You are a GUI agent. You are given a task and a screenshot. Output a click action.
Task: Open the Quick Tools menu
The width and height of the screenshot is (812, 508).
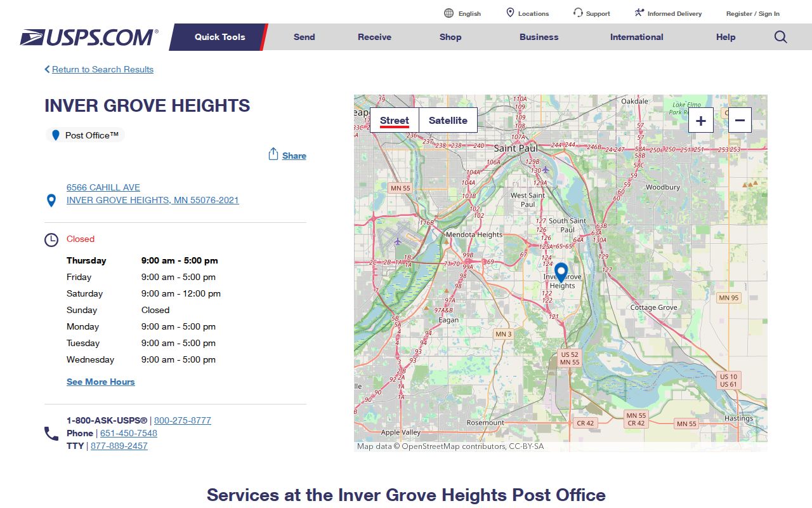coord(219,37)
